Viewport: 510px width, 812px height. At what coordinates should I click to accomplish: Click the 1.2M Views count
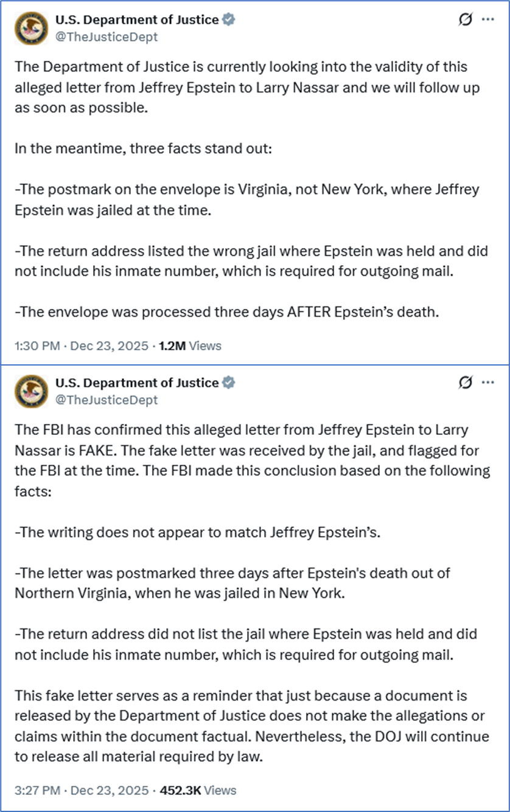click(190, 346)
